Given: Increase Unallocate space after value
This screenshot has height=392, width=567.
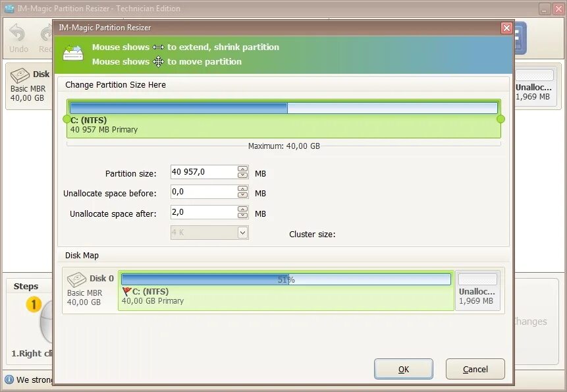Looking at the screenshot, I should pyautogui.click(x=242, y=209).
